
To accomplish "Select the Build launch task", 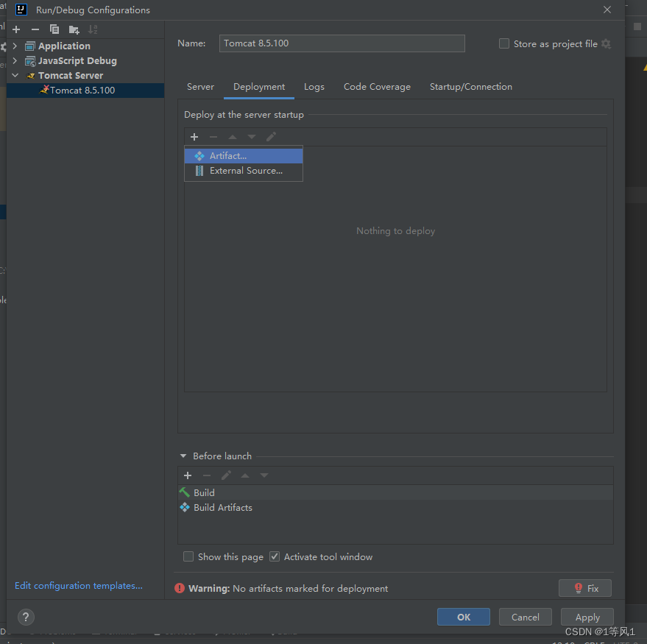I will point(395,493).
